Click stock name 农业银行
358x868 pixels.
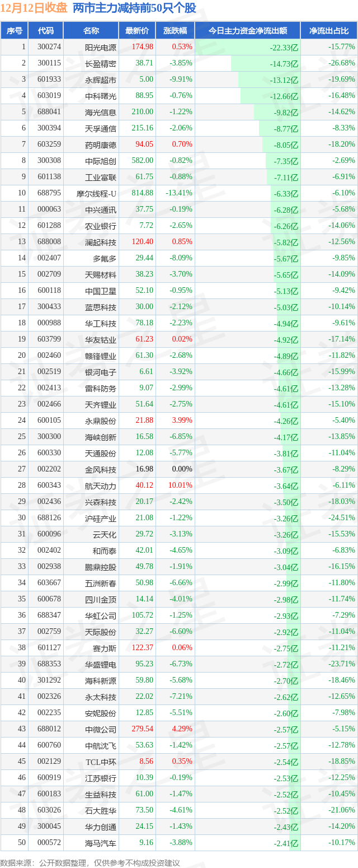pos(101,226)
